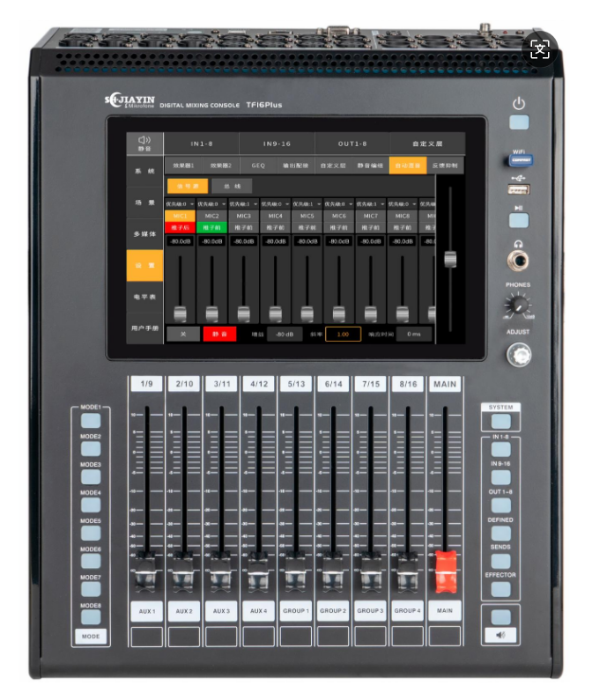
Task: Open the 优先级 dropdown above MIC1
Action: [180, 203]
